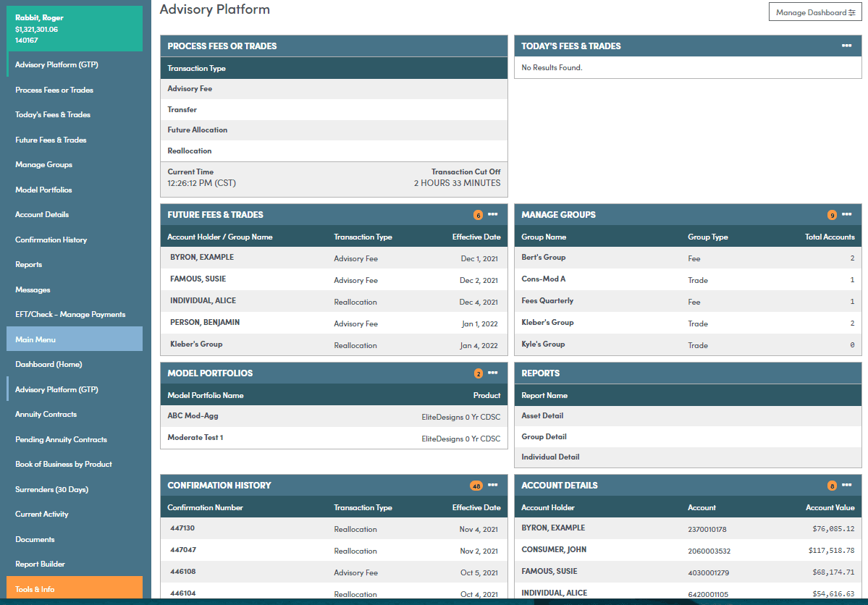The width and height of the screenshot is (868, 605).
Task: Open Today's Fees & Trades ellipsis menu
Action: click(x=846, y=46)
